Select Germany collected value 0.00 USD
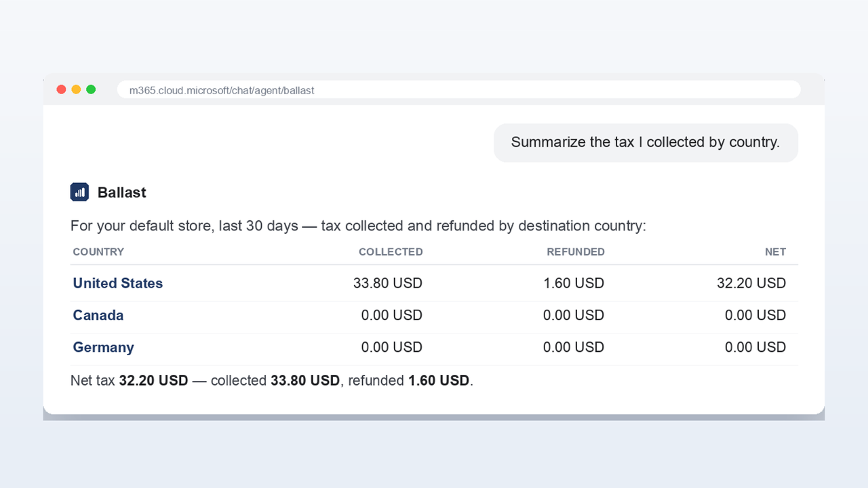Image resolution: width=868 pixels, height=488 pixels. 392,347
